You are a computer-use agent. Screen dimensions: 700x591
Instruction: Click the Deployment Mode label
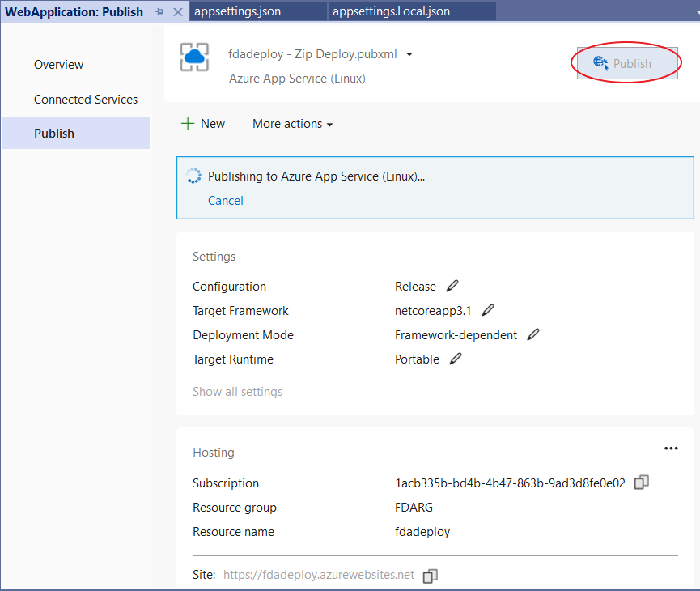[244, 335]
